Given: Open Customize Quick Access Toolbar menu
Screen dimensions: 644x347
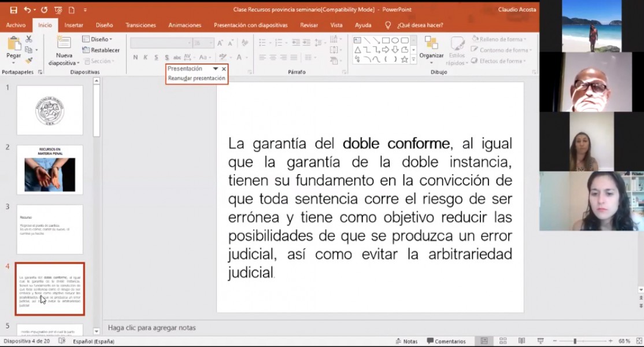Looking at the screenshot, I should (x=85, y=10).
